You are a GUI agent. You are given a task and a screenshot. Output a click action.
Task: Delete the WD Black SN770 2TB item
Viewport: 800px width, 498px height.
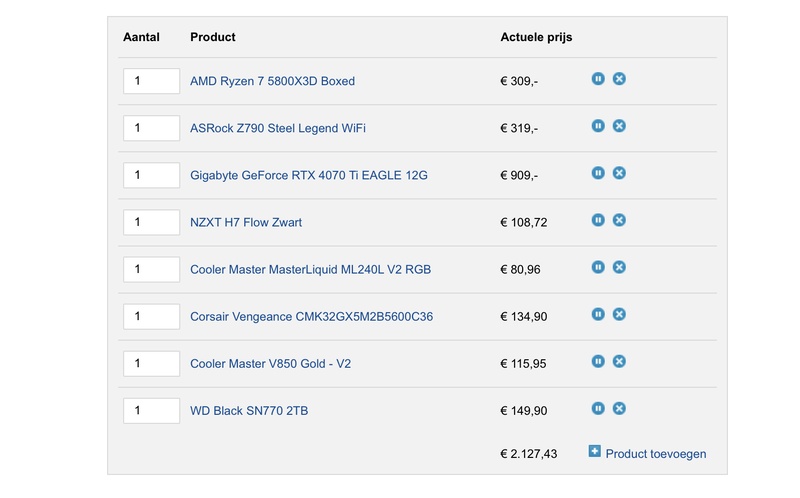click(619, 408)
